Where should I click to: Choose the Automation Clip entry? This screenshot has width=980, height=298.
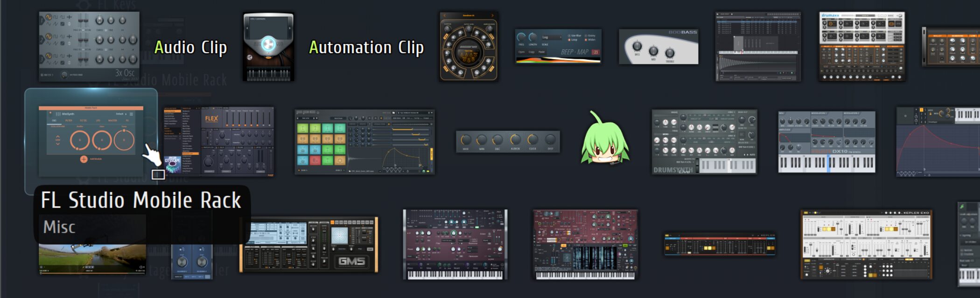(366, 47)
